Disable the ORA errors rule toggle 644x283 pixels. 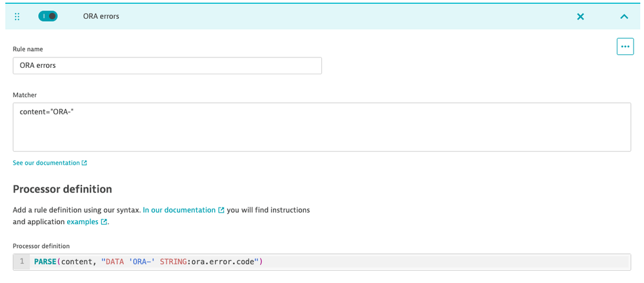click(x=48, y=16)
